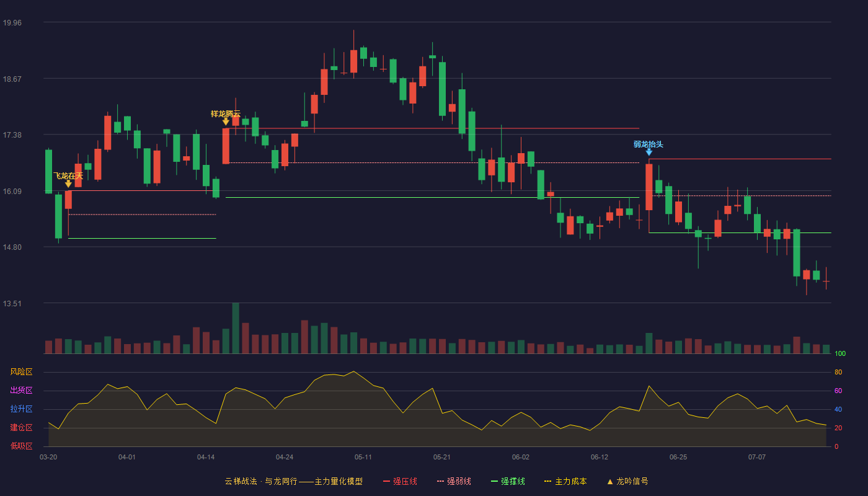Image resolution: width=868 pixels, height=496 pixels.
Task: Click the 04-24 date axis label
Action: 285,457
